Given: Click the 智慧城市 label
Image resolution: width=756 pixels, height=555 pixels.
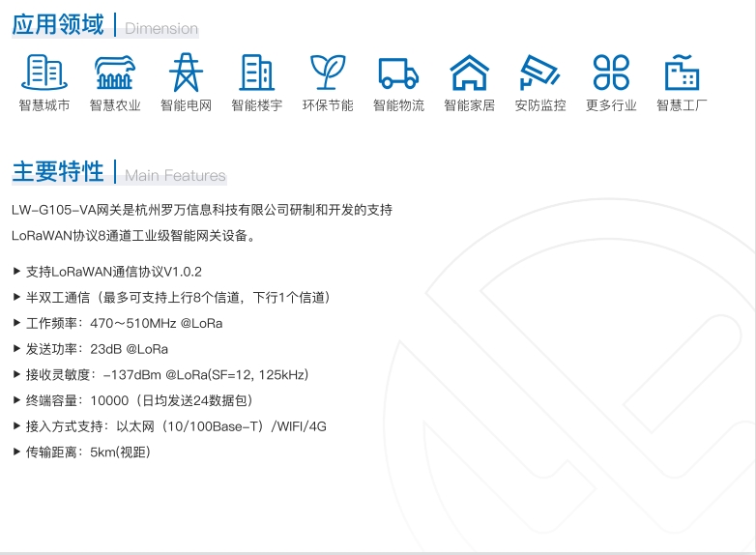Looking at the screenshot, I should point(44,105).
